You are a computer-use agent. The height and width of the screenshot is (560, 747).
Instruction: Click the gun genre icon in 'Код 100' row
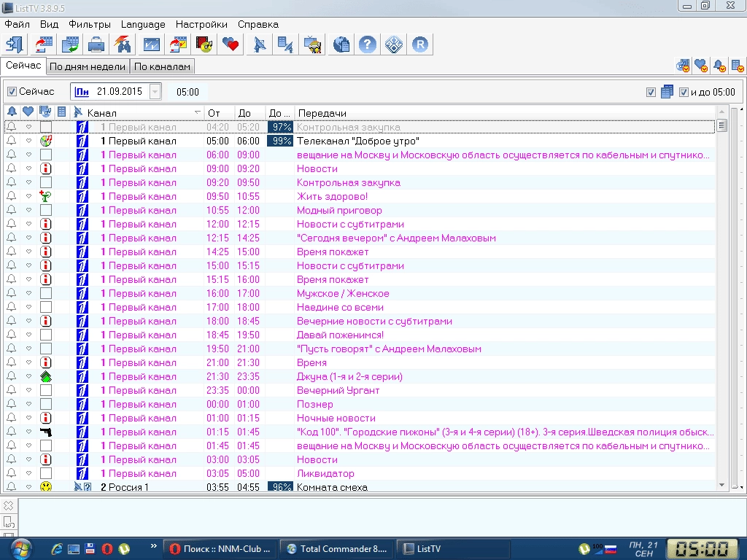[46, 432]
